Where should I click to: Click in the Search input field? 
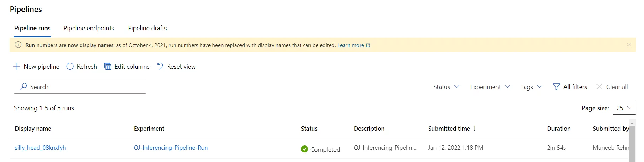[x=80, y=87]
